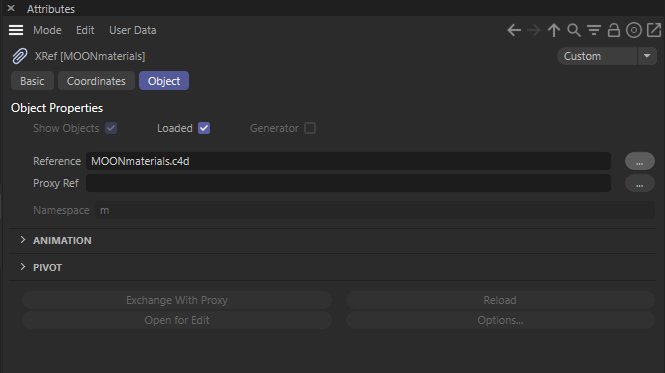Open the User Data menu
The width and height of the screenshot is (665, 373).
click(133, 30)
